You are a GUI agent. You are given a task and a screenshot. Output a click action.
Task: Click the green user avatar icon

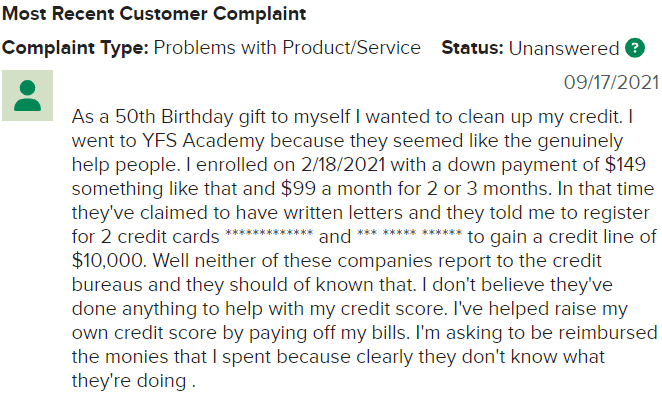27,95
